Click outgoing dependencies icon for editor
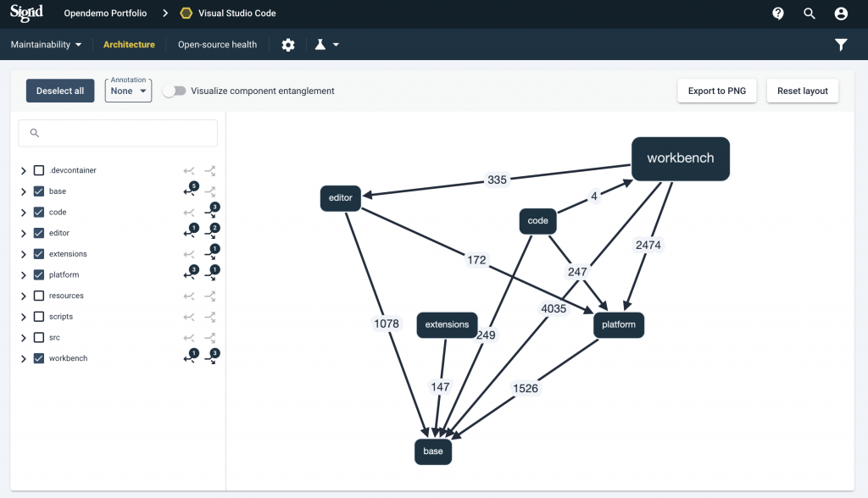The width and height of the screenshot is (868, 498). click(211, 231)
